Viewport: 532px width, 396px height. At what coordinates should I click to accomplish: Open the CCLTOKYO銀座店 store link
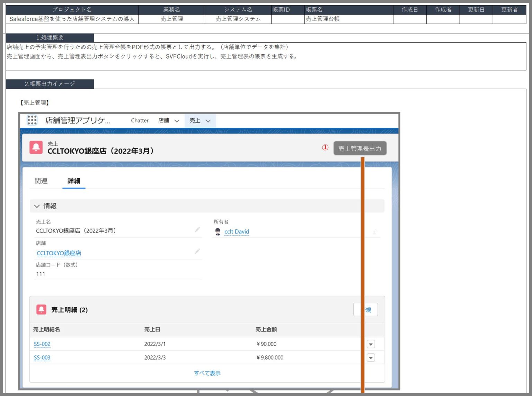click(x=59, y=253)
